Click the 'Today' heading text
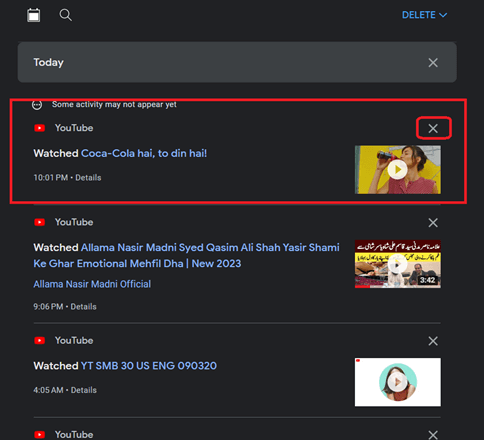Screen dimensions: 484x440 coord(48,62)
